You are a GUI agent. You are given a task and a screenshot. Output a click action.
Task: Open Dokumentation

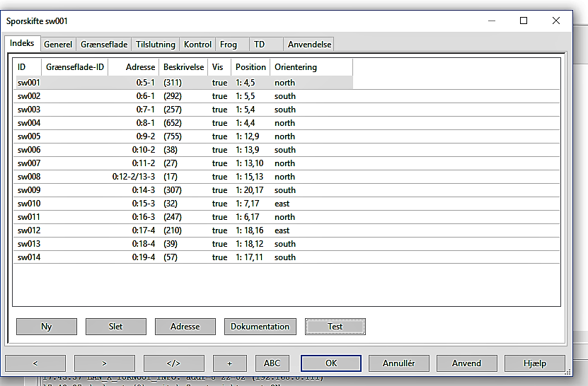pos(260,327)
